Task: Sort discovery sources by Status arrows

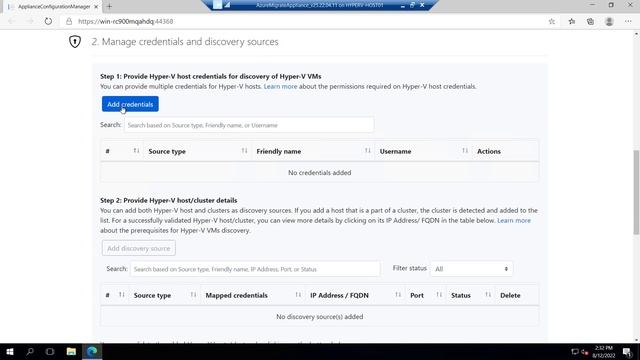Action: [488, 295]
